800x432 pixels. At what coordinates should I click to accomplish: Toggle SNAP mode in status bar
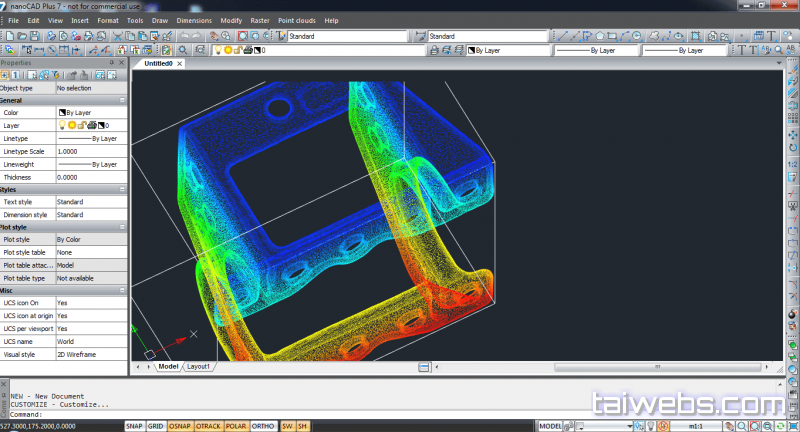coord(134,426)
